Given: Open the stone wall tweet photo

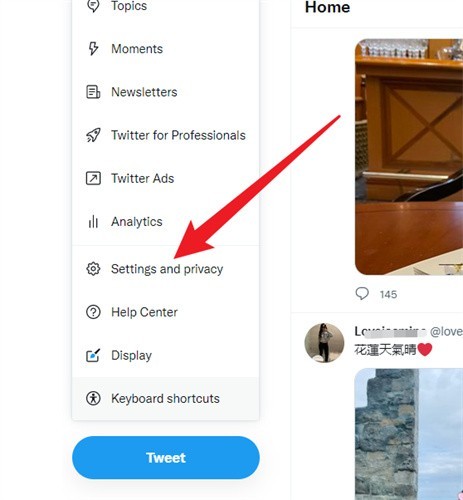Looking at the screenshot, I should (x=409, y=434).
